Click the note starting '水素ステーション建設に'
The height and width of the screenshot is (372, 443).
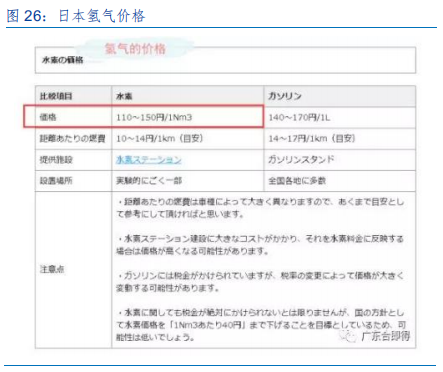coord(260,245)
